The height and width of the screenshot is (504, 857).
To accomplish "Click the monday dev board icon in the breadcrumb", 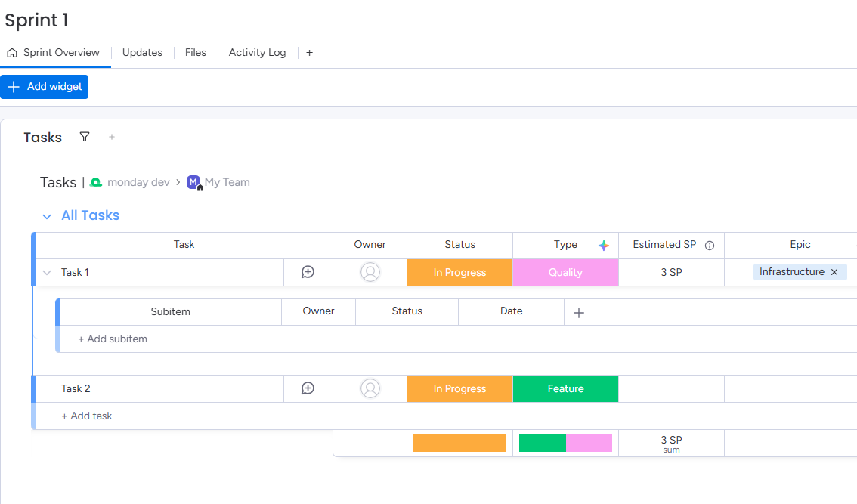I will click(x=95, y=181).
